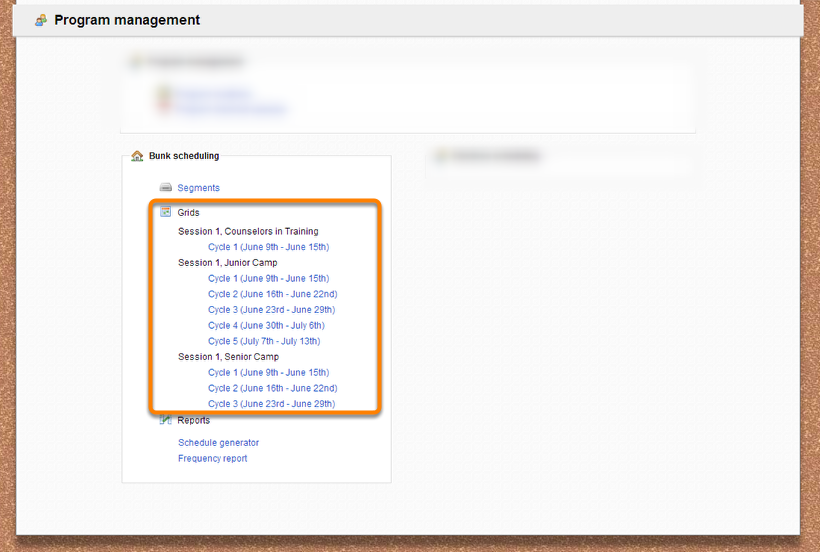The image size is (820, 552).
Task: Click the Grids section label
Action: (x=188, y=213)
